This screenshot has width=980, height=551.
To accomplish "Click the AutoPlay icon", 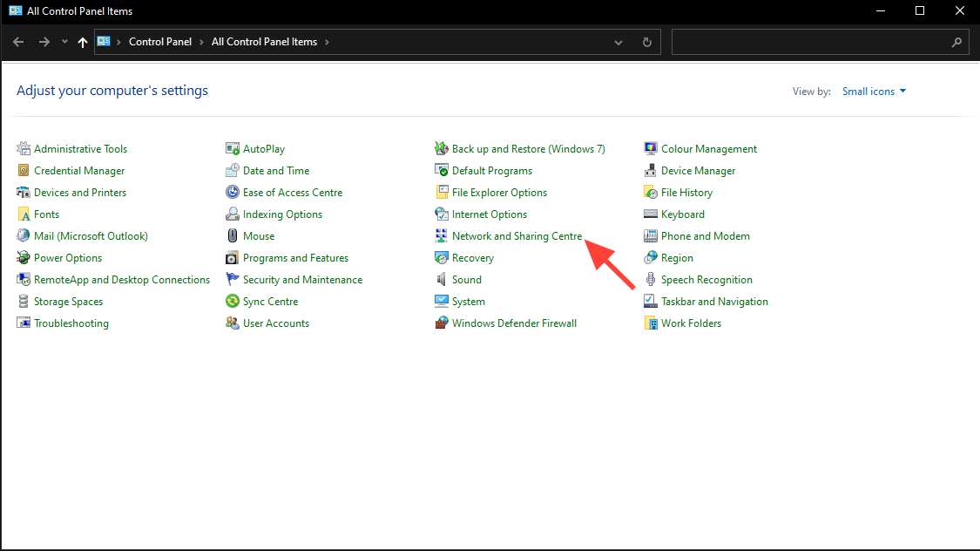I will pyautogui.click(x=233, y=149).
